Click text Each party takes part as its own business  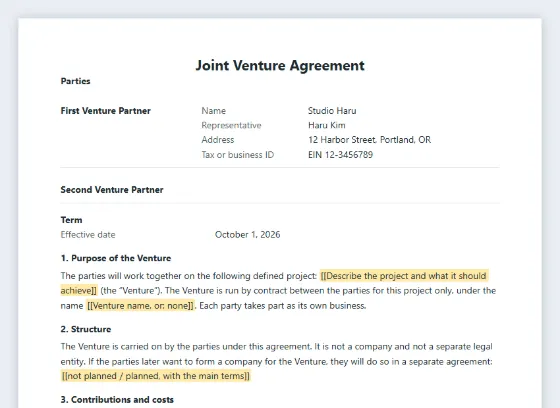[x=282, y=306]
